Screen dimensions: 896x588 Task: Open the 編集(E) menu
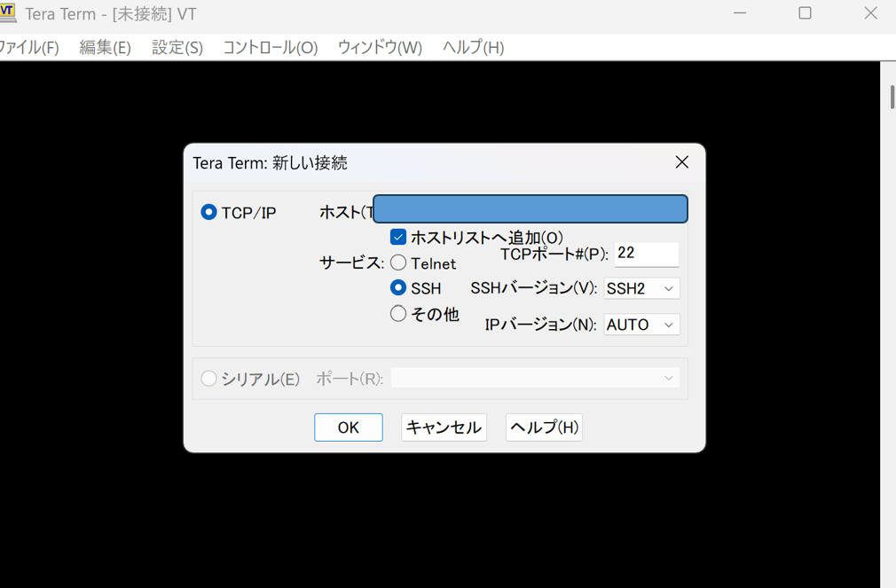click(x=106, y=47)
